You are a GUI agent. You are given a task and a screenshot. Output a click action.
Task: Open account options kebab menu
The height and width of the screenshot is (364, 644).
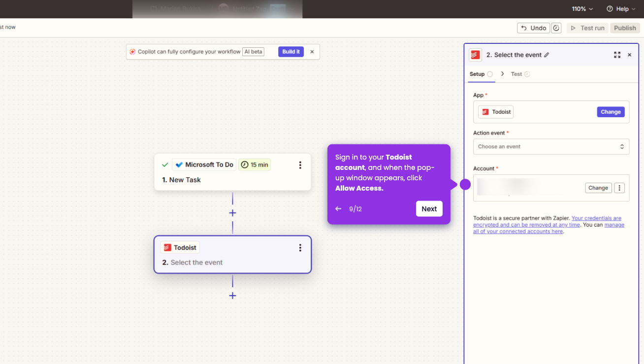coord(619,188)
